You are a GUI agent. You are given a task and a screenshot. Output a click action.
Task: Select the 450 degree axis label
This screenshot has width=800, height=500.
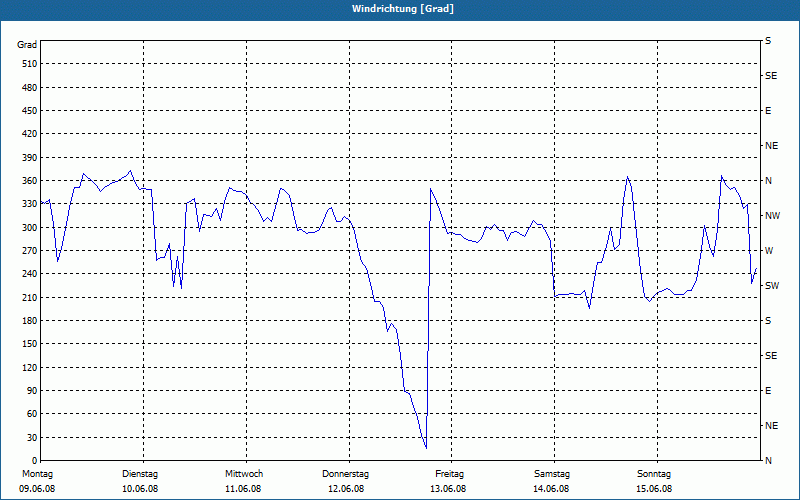(x=29, y=111)
